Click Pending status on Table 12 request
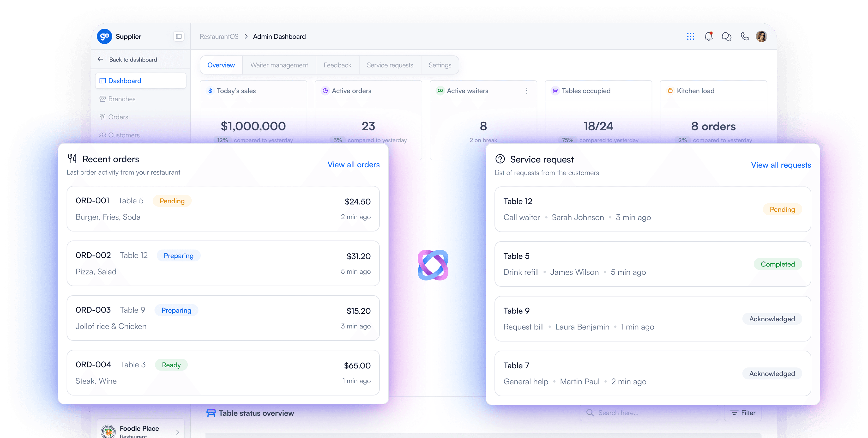 [x=782, y=209]
